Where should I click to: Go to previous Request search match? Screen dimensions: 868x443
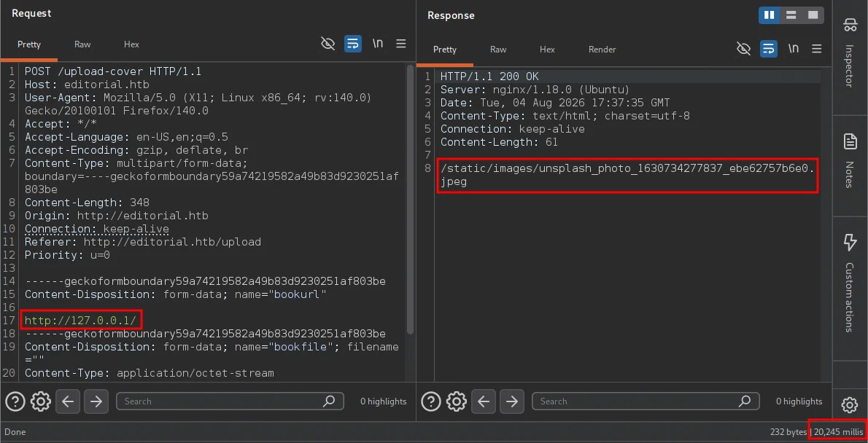pos(68,401)
